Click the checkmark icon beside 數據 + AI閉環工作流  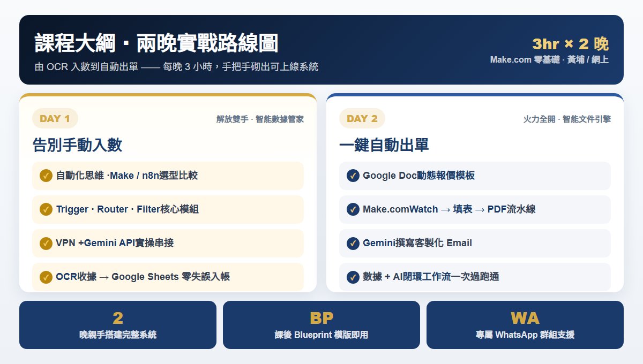tap(353, 277)
